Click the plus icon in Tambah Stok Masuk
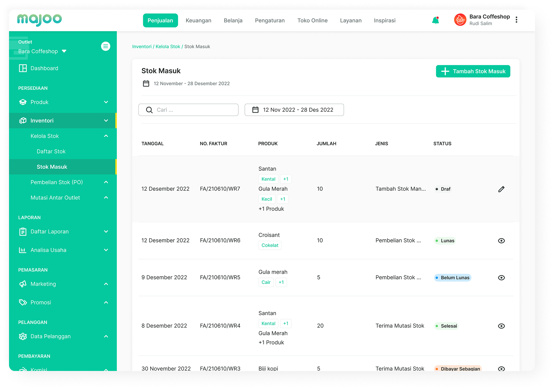 coord(445,71)
